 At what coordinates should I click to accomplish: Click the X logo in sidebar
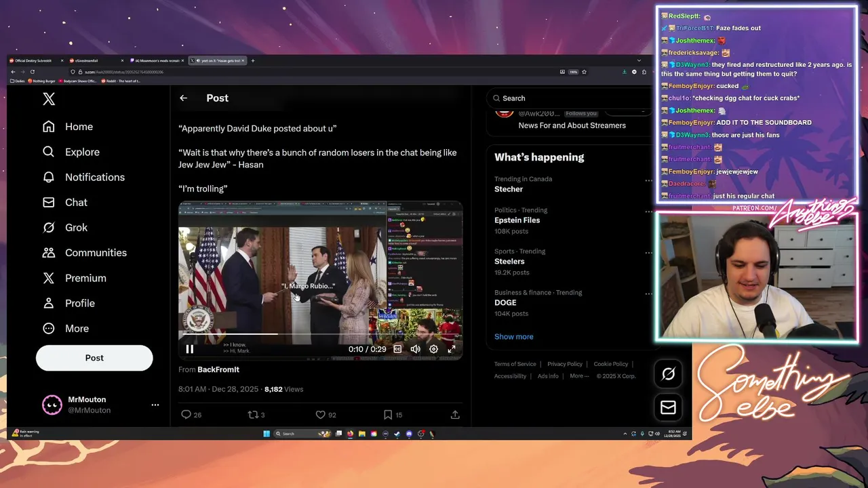tap(49, 99)
